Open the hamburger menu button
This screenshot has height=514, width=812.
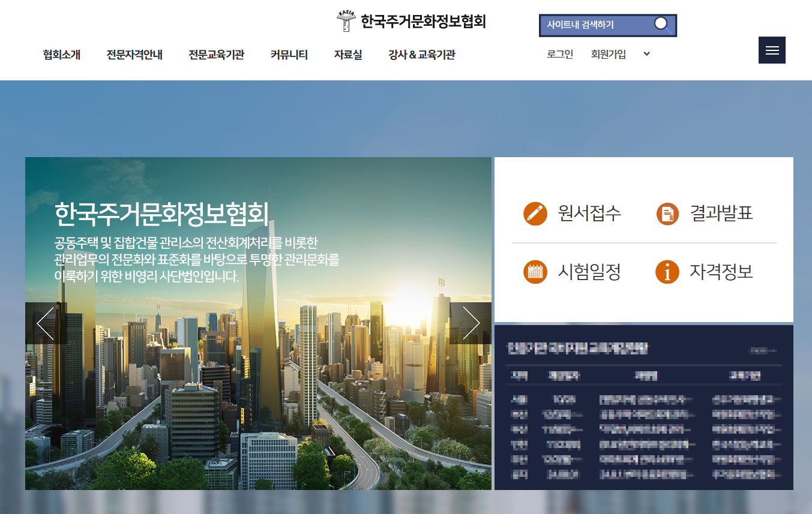[772, 50]
